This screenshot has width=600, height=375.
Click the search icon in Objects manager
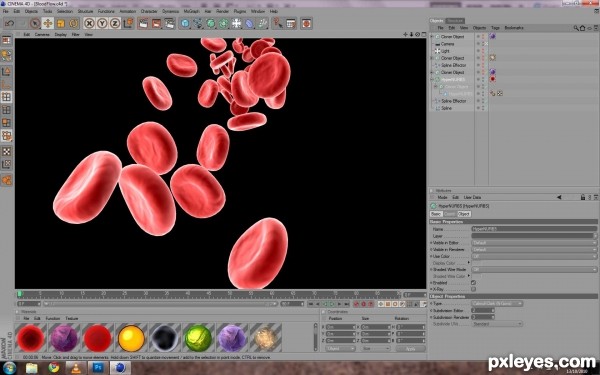[576, 28]
